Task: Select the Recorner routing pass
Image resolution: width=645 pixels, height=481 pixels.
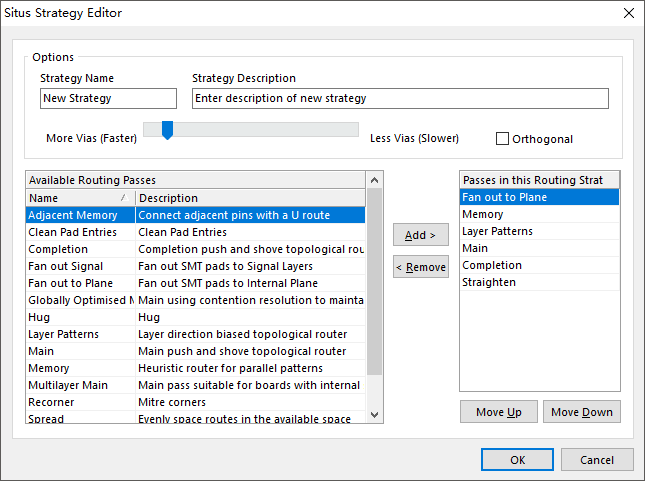Action: click(81, 402)
